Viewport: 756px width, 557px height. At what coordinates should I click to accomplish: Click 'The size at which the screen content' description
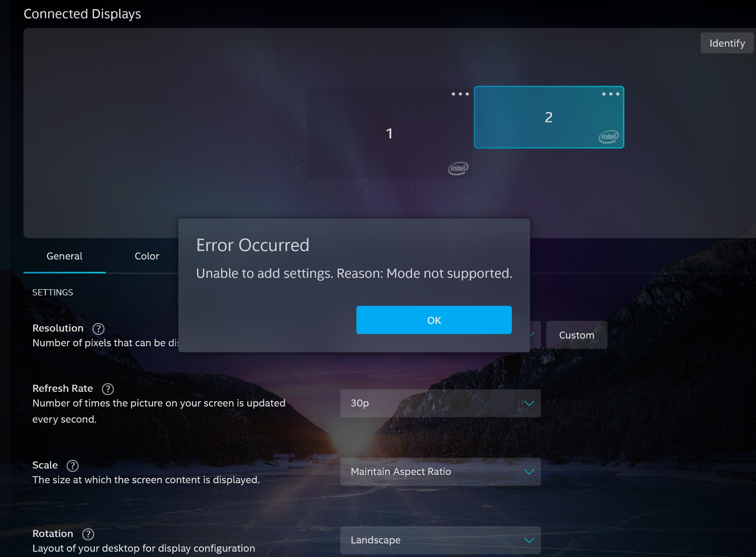146,480
